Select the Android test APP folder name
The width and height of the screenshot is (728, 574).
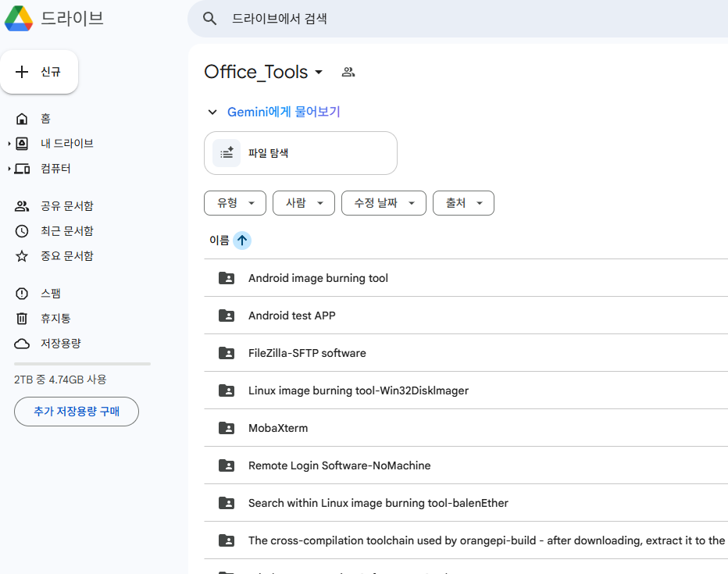[292, 316]
